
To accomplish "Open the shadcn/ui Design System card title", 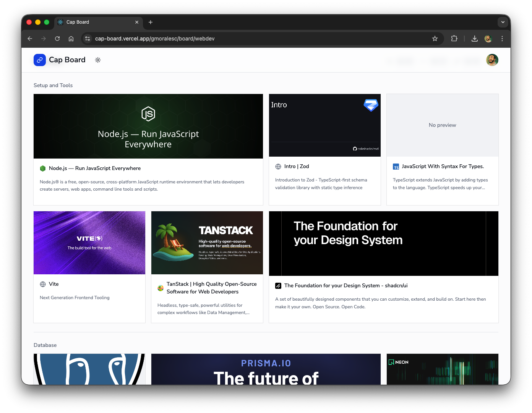I will pos(345,285).
